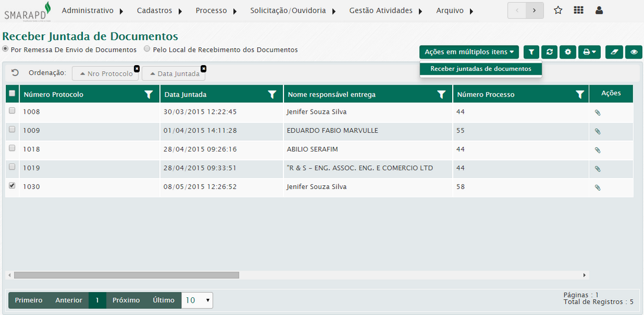Click the horizontal scrollbar of the table
The width and height of the screenshot is (644, 315).
(x=126, y=275)
